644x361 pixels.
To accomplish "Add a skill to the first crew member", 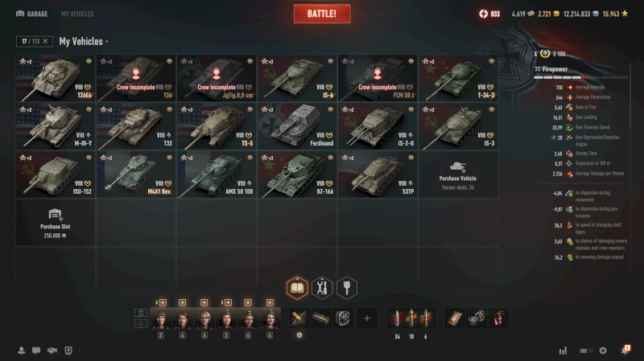I will click(x=163, y=302).
